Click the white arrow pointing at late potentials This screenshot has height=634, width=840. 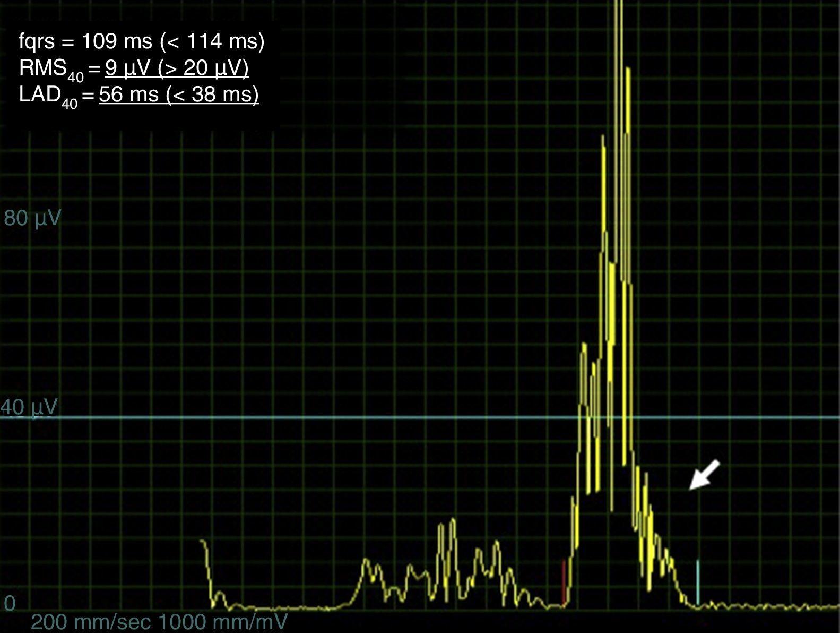pyautogui.click(x=704, y=474)
